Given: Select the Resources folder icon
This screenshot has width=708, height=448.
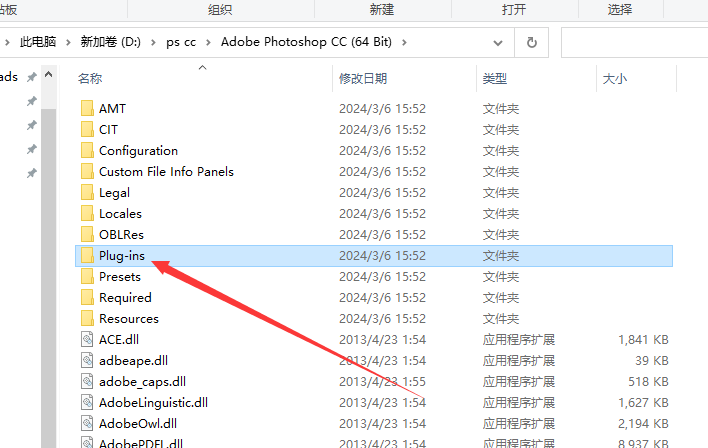Looking at the screenshot, I should (87, 318).
